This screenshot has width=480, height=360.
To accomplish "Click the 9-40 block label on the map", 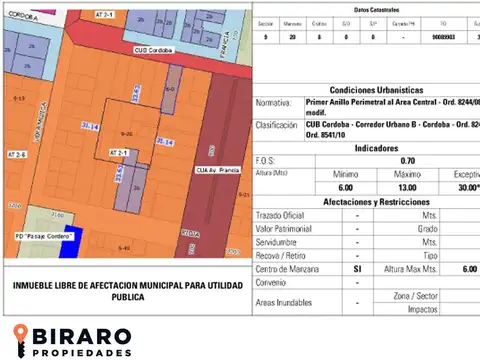I will tap(124, 248).
